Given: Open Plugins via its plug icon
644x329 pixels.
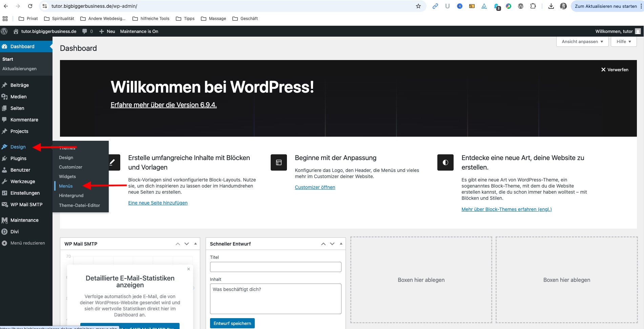Looking at the screenshot, I should tap(4, 158).
